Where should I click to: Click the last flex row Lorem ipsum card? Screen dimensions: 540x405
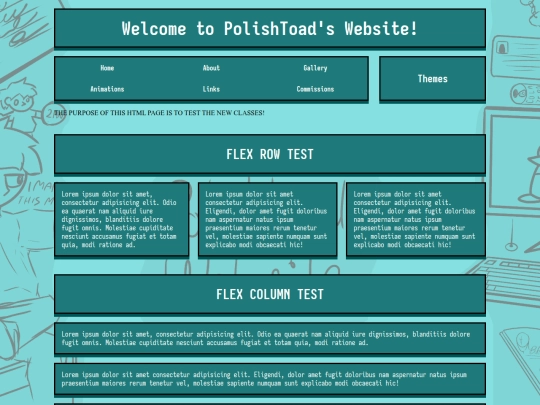(416, 219)
